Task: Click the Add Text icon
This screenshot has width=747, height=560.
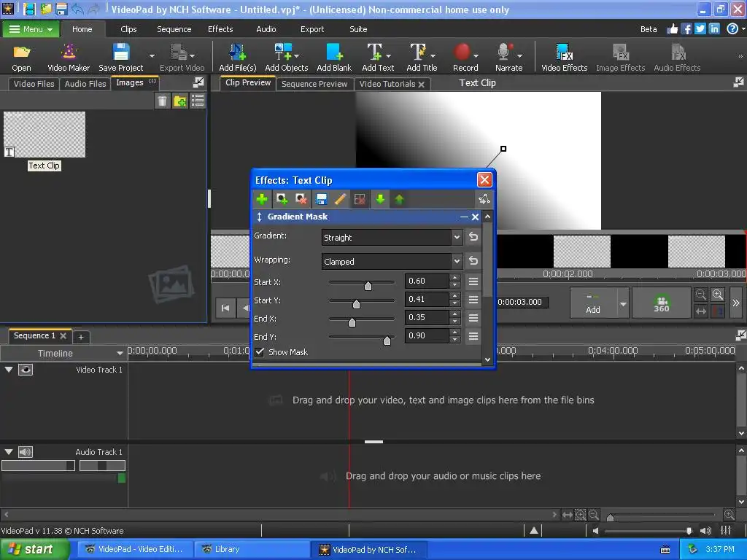Action: click(x=374, y=52)
